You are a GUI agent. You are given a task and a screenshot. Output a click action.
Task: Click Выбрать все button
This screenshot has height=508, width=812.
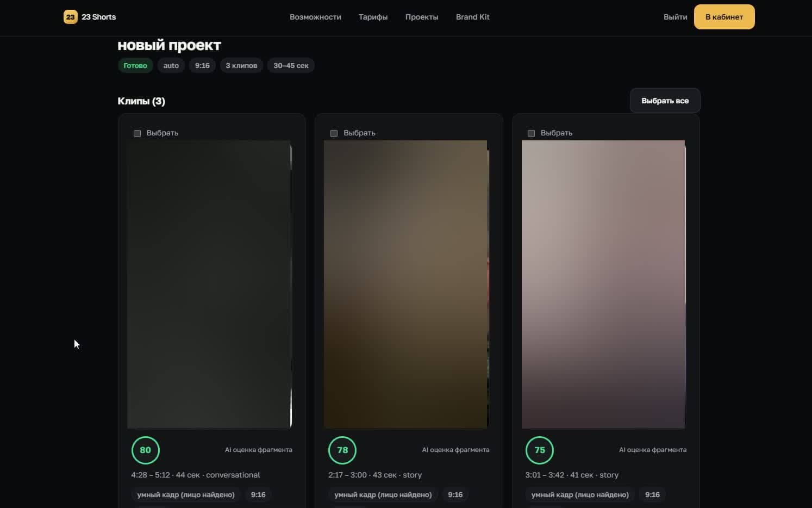coord(665,101)
